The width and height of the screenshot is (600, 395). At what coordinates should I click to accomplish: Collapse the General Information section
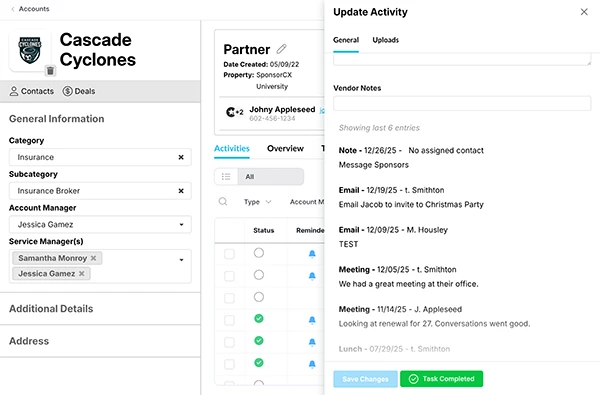tap(57, 119)
